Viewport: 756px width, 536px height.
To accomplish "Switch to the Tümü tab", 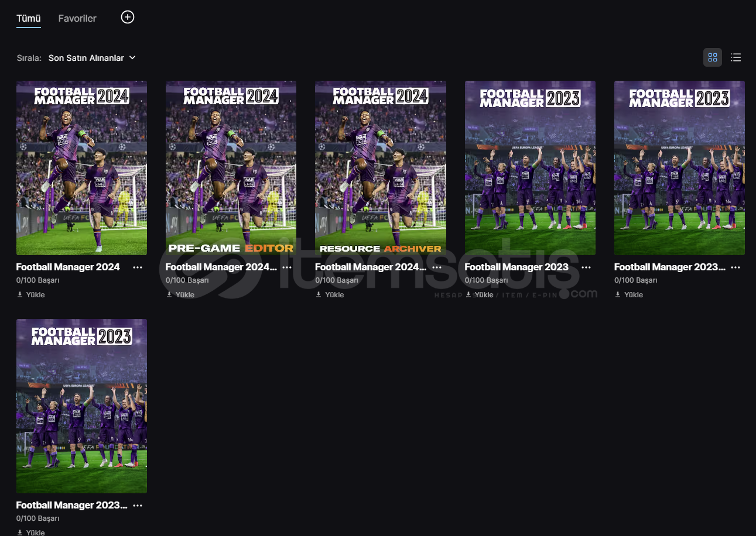I will click(29, 18).
